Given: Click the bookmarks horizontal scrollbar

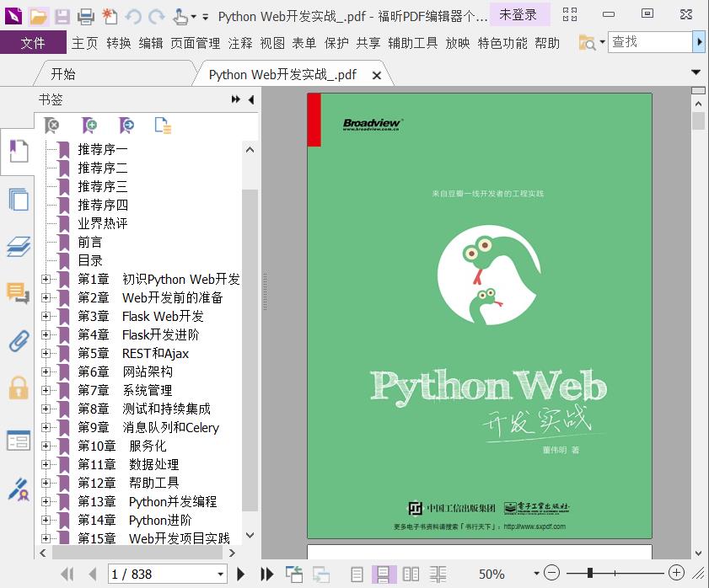Looking at the screenshot, I should pyautogui.click(x=137, y=553).
